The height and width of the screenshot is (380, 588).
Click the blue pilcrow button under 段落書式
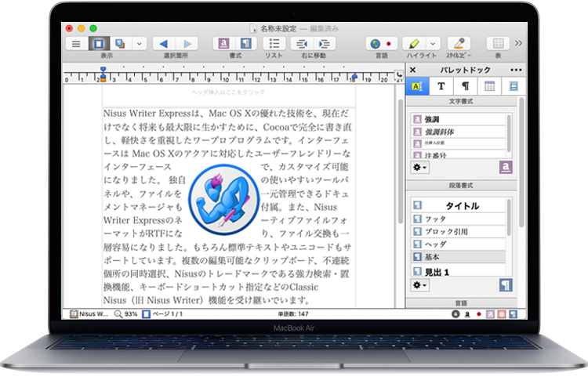click(506, 285)
